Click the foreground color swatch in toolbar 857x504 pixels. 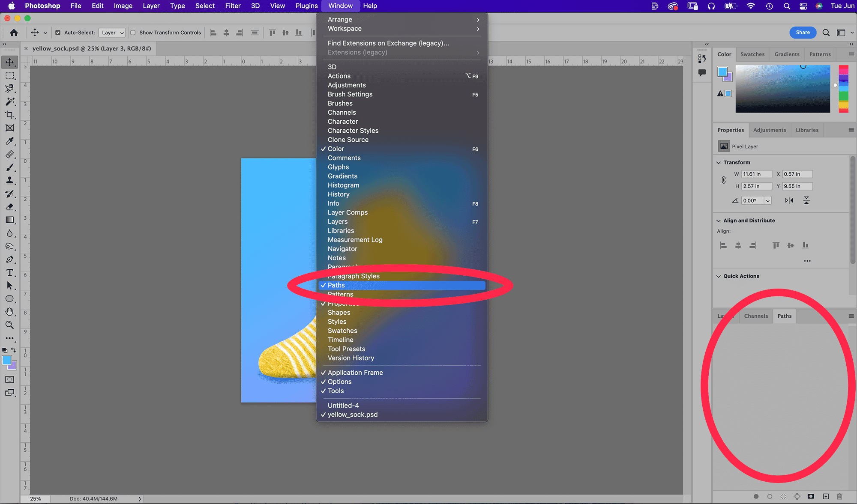click(x=7, y=361)
